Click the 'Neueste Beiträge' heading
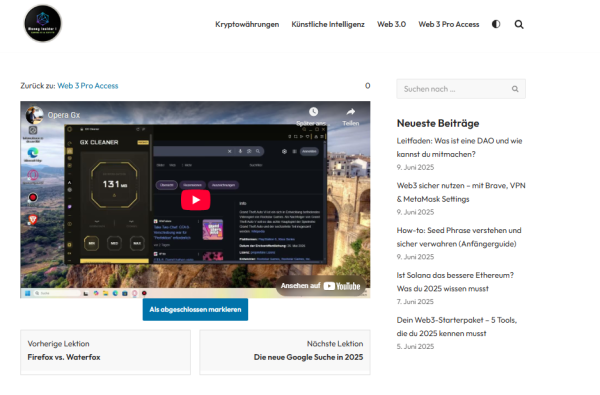 [438, 123]
